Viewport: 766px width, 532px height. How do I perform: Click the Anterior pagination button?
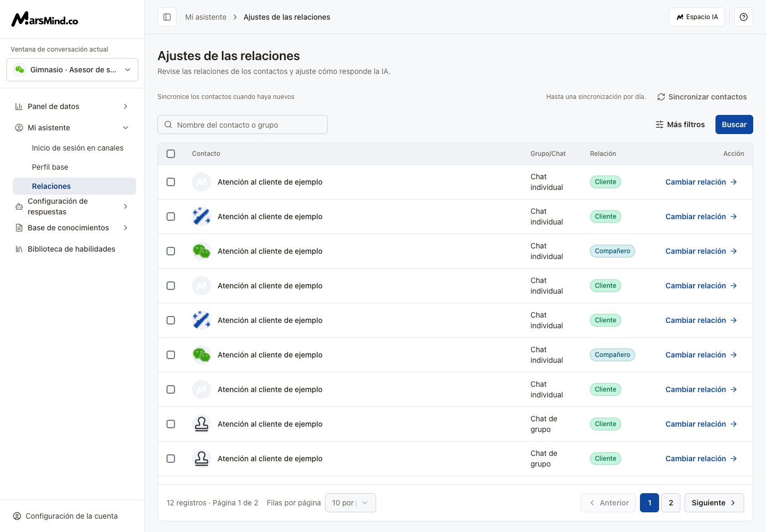(609, 503)
